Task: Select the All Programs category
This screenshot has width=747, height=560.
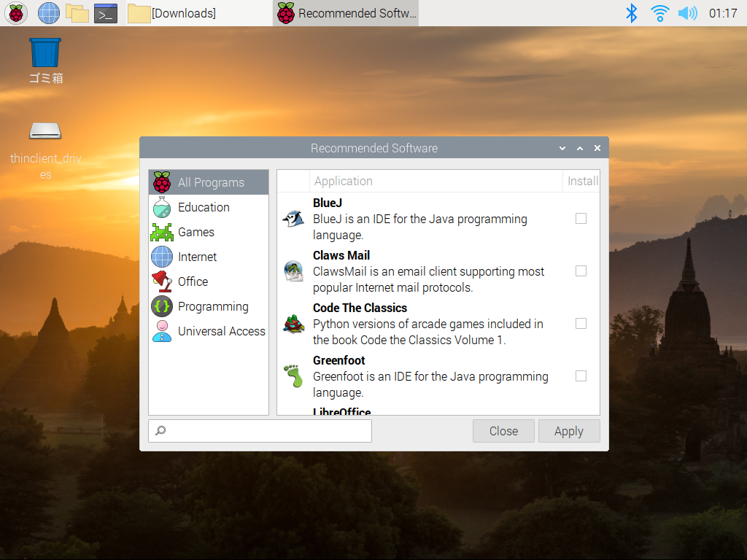Action: [209, 182]
